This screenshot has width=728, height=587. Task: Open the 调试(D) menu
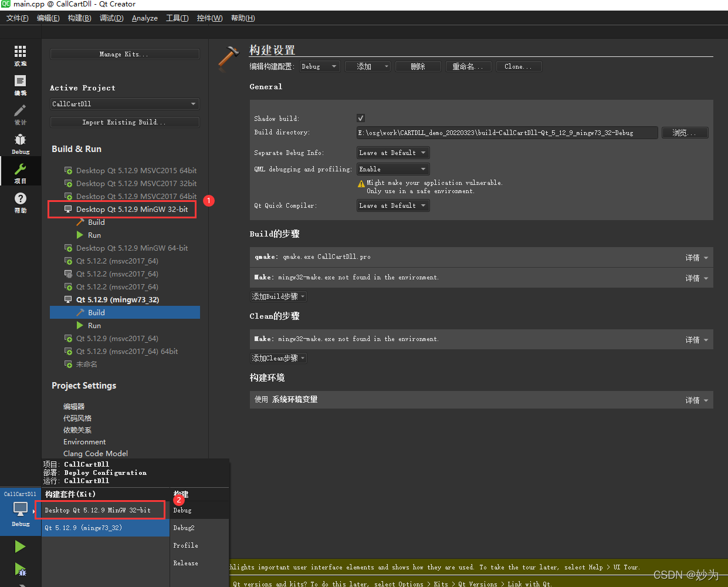111,18
